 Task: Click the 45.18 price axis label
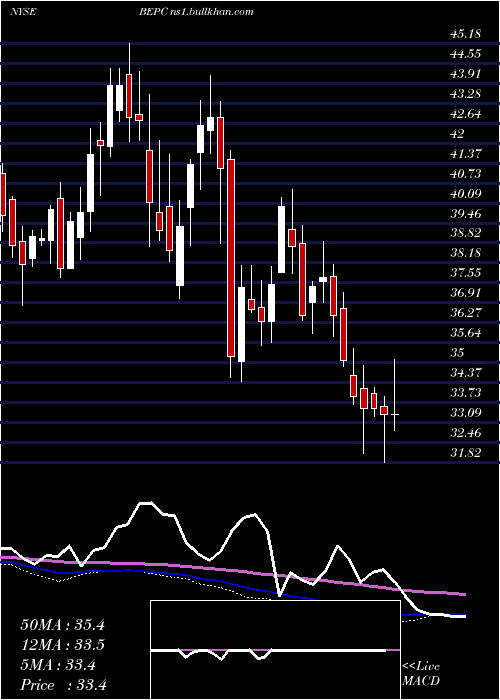pos(466,34)
